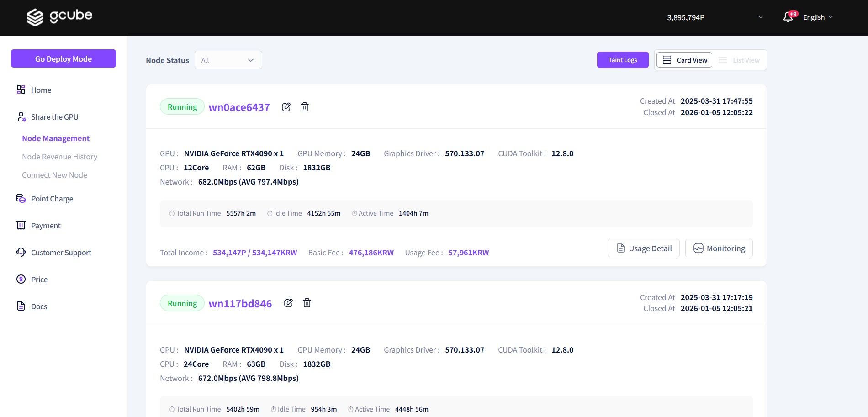Open Usage Detail for wn0ace6437

click(x=643, y=248)
